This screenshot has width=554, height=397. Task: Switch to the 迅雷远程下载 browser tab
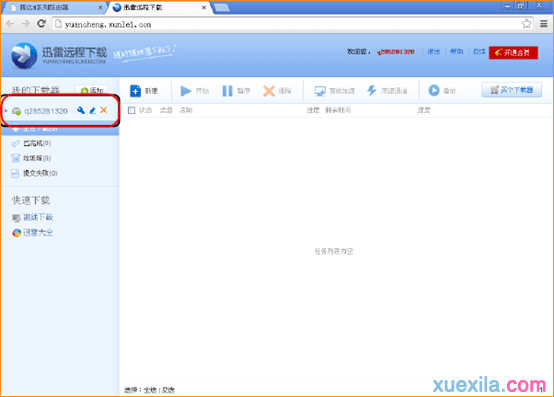(159, 7)
